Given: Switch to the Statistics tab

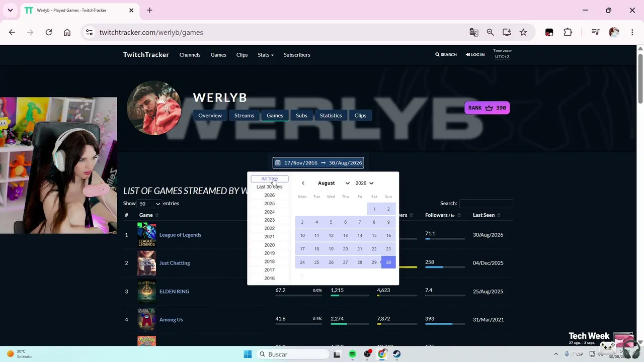Looking at the screenshot, I should click(331, 116).
